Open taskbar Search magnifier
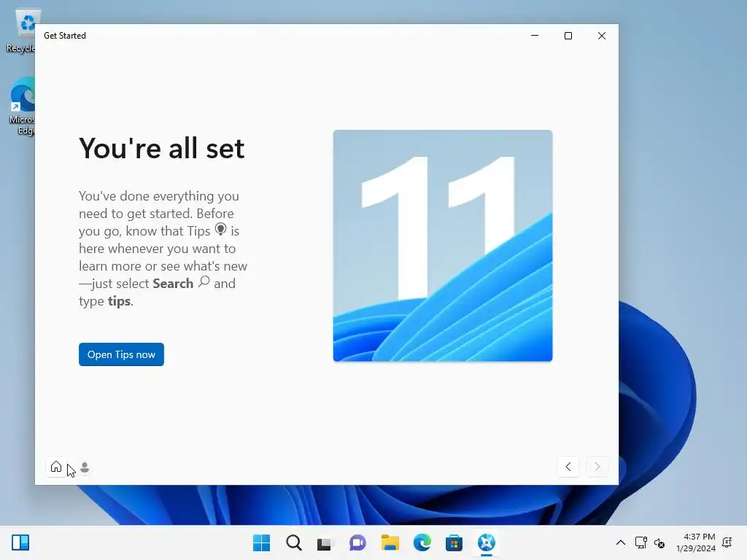 (293, 542)
